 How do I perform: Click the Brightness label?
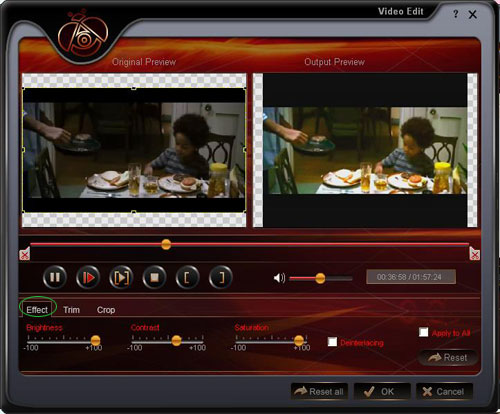click(44, 328)
